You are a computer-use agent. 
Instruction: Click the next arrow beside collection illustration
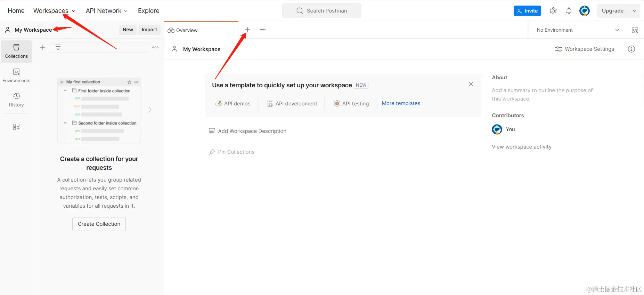click(x=150, y=110)
